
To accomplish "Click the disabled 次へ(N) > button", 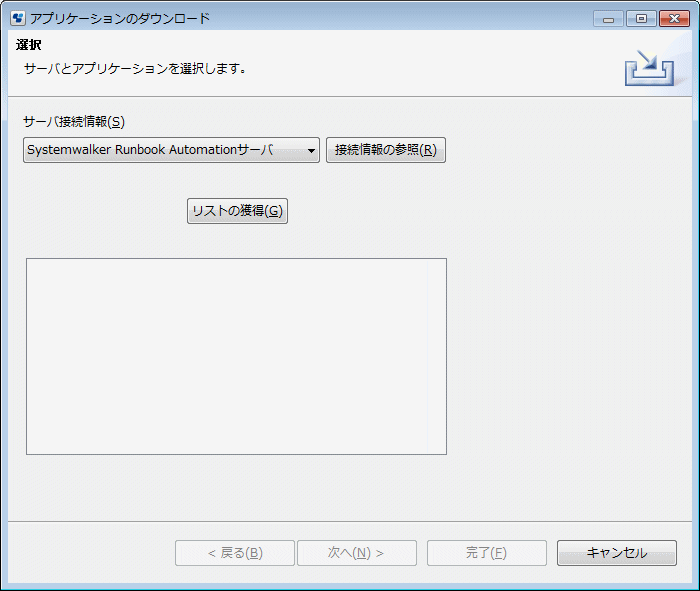I will coord(357,553).
